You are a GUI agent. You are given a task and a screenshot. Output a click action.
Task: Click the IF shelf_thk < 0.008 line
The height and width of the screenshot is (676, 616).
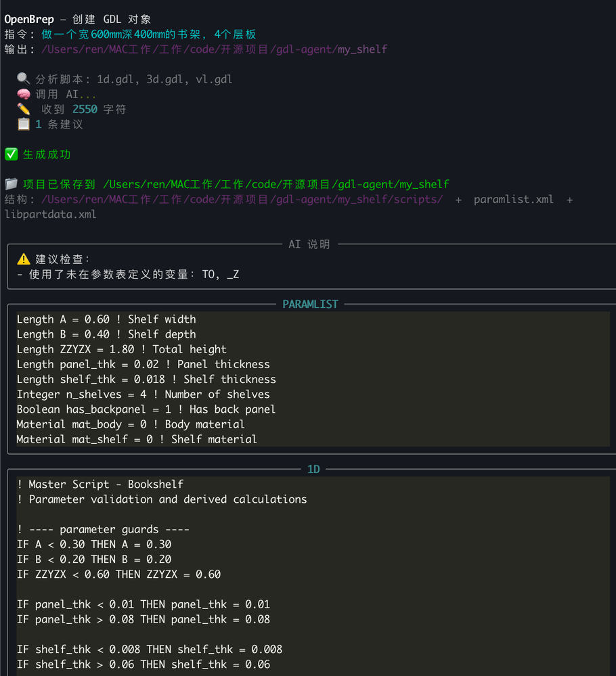coord(150,649)
